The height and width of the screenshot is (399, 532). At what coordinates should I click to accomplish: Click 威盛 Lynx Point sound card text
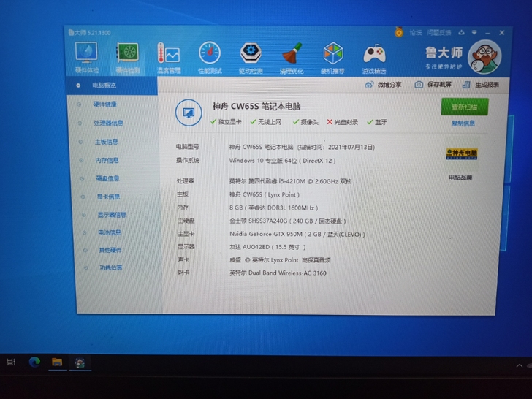click(x=280, y=260)
